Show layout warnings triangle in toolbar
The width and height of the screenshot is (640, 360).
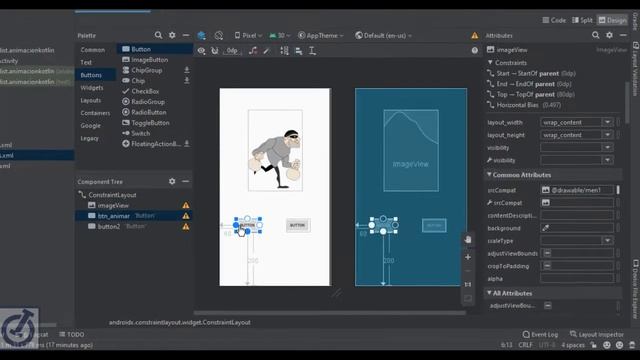tap(475, 36)
